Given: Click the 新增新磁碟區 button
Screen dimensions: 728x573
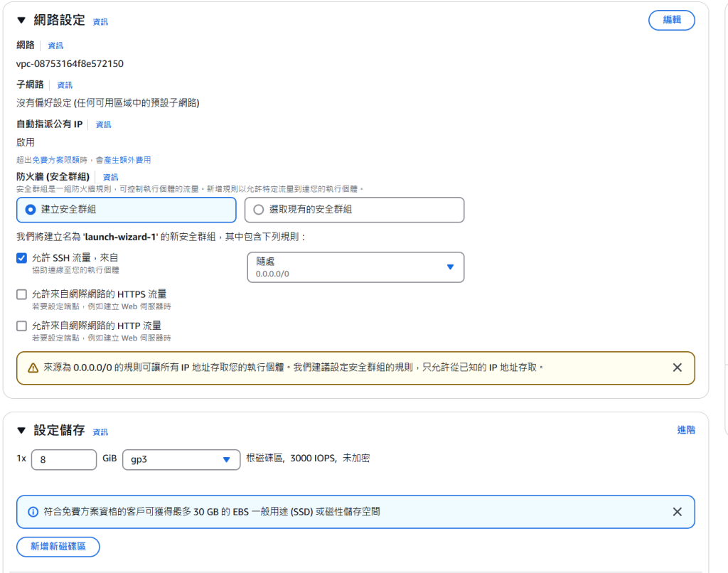Looking at the screenshot, I should 58,547.
